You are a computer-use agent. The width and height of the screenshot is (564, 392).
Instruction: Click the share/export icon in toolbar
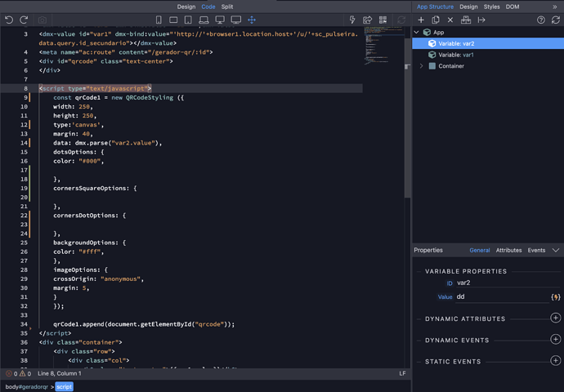(x=367, y=20)
